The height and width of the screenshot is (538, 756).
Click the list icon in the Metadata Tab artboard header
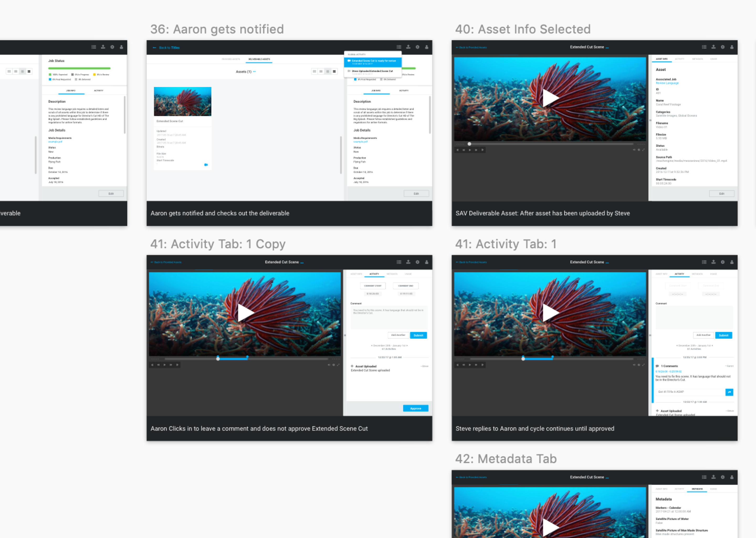[x=704, y=477]
